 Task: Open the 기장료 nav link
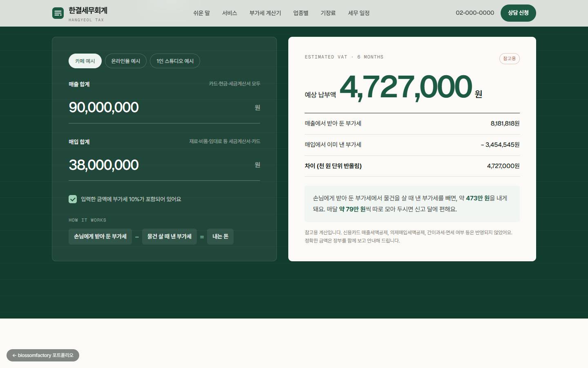pyautogui.click(x=328, y=13)
